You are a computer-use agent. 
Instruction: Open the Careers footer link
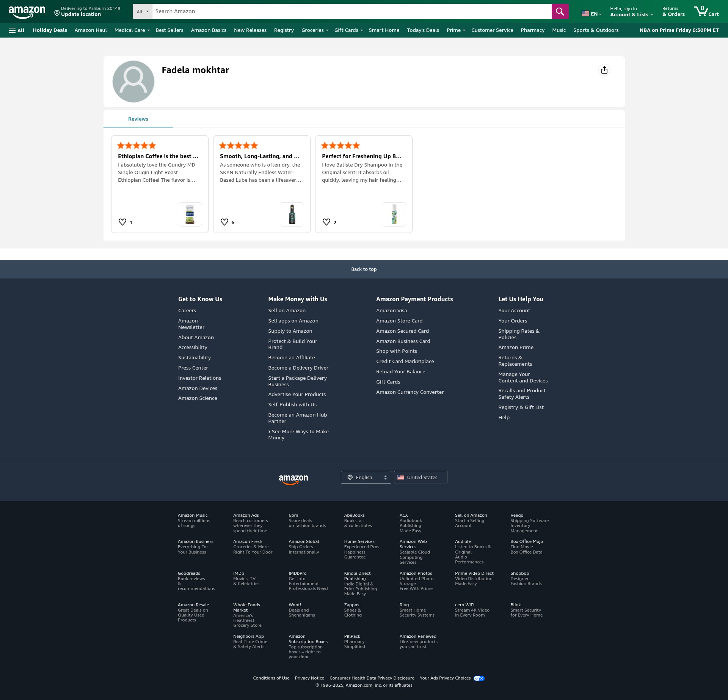(x=187, y=311)
